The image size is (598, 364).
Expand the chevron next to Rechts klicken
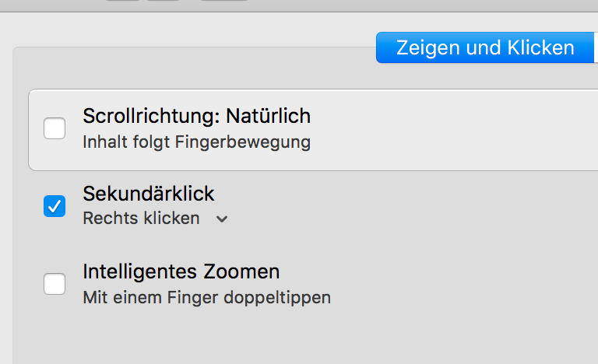222,219
